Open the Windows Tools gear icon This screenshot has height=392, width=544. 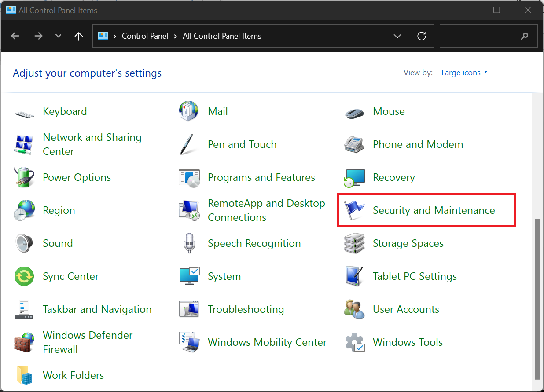pyautogui.click(x=354, y=342)
